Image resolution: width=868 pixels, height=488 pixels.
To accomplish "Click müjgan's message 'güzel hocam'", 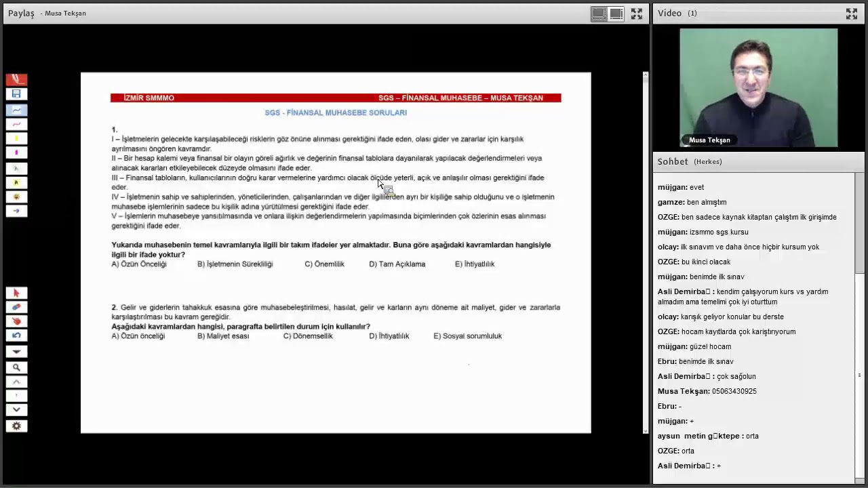I will point(710,347).
